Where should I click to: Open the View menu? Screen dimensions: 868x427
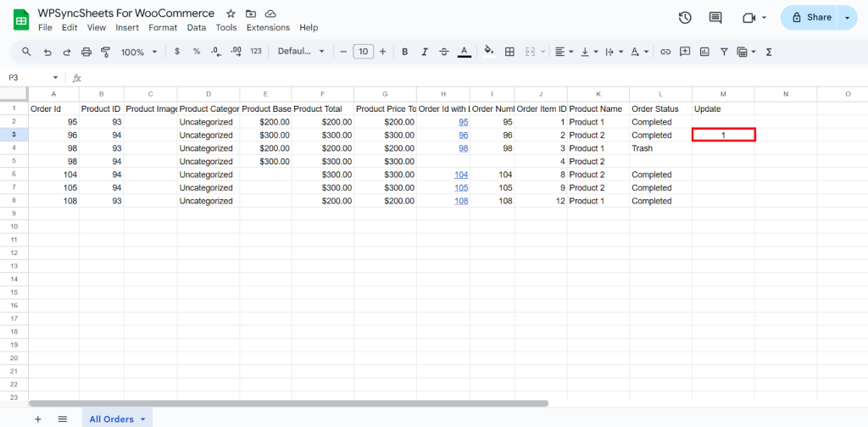click(x=97, y=28)
